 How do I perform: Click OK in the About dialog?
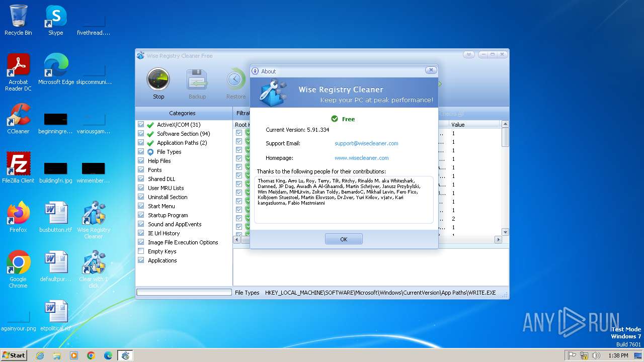[x=344, y=239]
